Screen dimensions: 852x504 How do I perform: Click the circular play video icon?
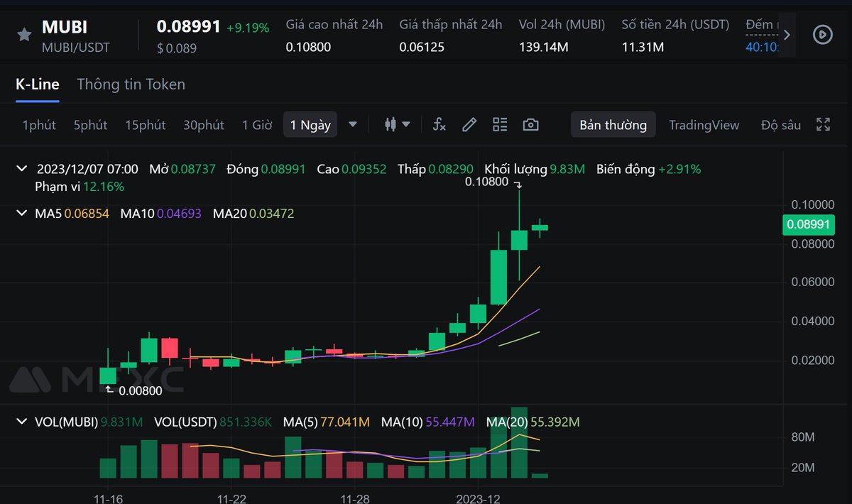(822, 34)
